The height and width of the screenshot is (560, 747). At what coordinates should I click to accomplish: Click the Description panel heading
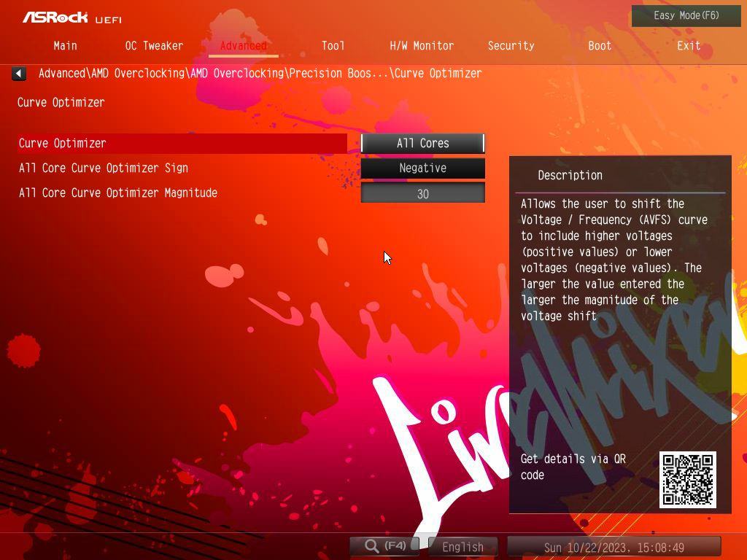click(x=570, y=175)
